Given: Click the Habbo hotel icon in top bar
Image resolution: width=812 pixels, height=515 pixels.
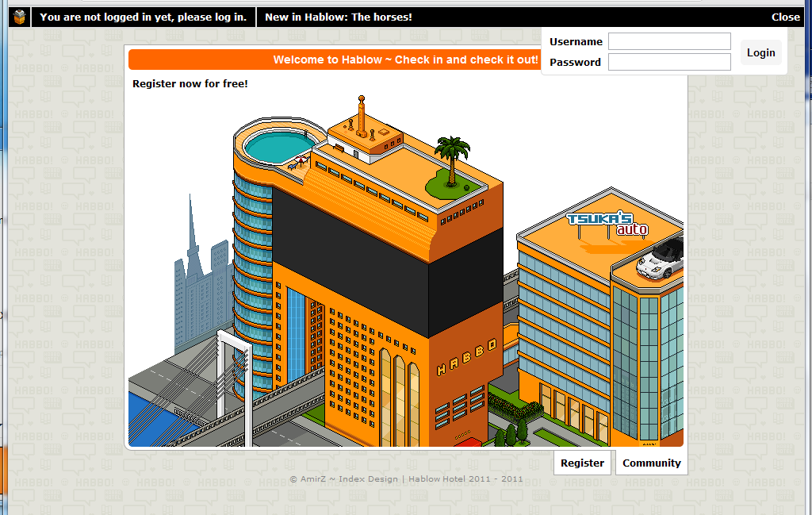Looking at the screenshot, I should click(20, 17).
